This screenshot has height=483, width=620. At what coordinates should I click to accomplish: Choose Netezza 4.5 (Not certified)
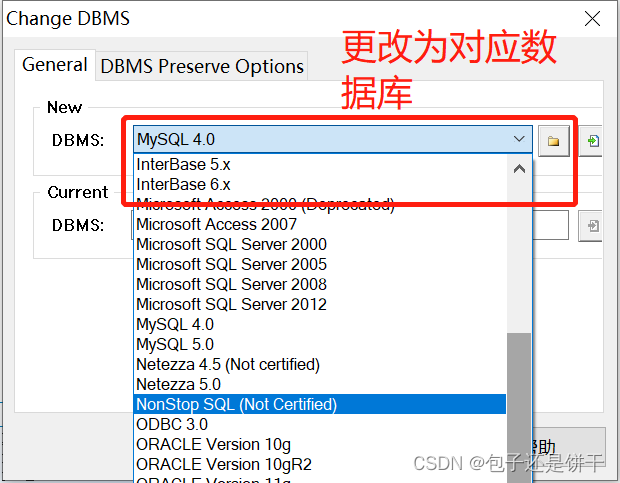pyautogui.click(x=319, y=365)
